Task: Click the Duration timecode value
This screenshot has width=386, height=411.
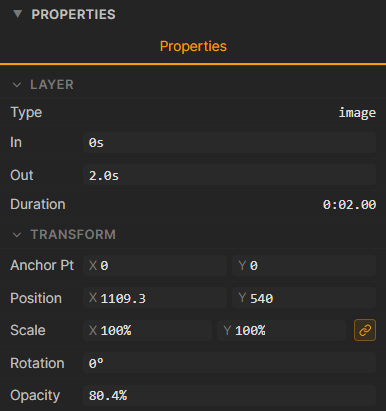Action: coord(349,204)
